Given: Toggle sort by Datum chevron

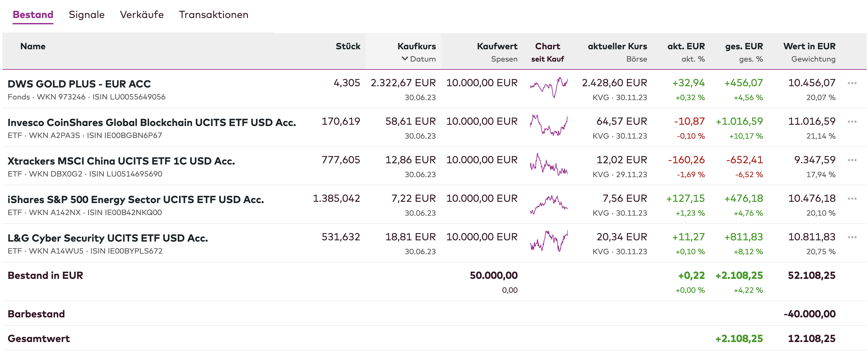Looking at the screenshot, I should (x=405, y=59).
